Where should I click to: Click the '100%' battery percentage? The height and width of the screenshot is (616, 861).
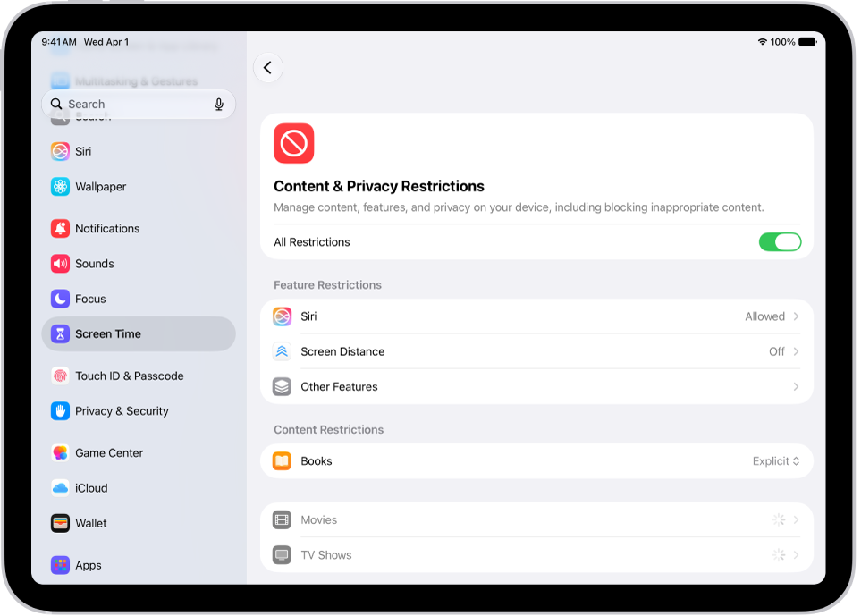coord(782,42)
